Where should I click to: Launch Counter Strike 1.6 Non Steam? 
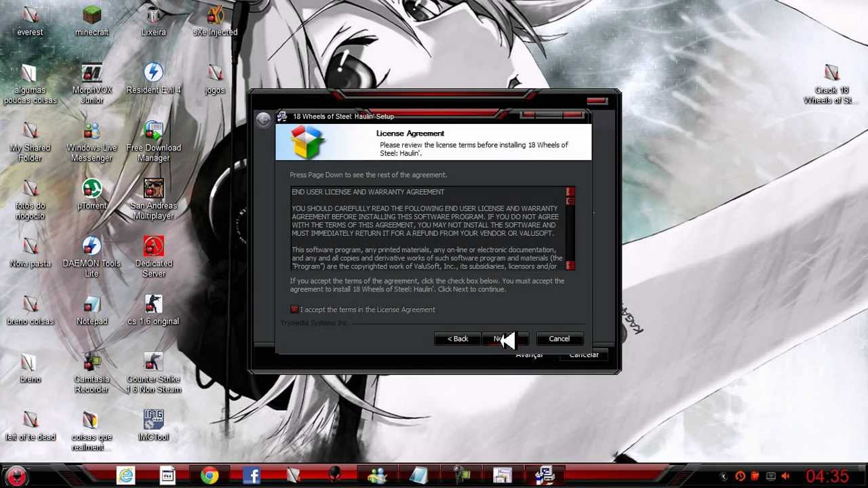(x=153, y=373)
